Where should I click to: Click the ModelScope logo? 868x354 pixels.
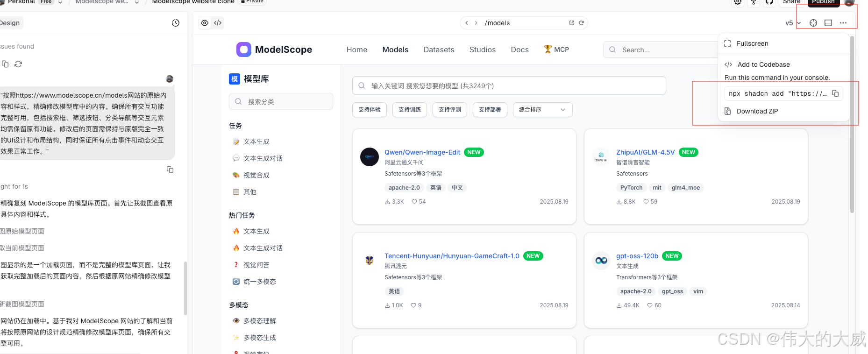coord(274,50)
